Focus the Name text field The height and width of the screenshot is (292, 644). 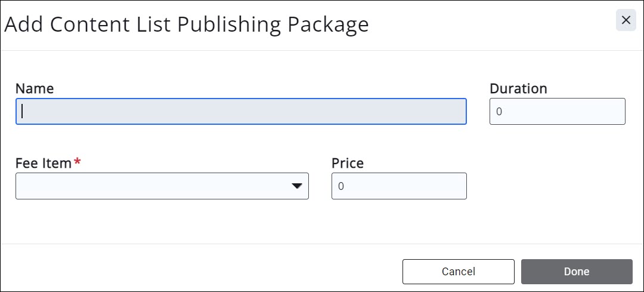pos(241,112)
